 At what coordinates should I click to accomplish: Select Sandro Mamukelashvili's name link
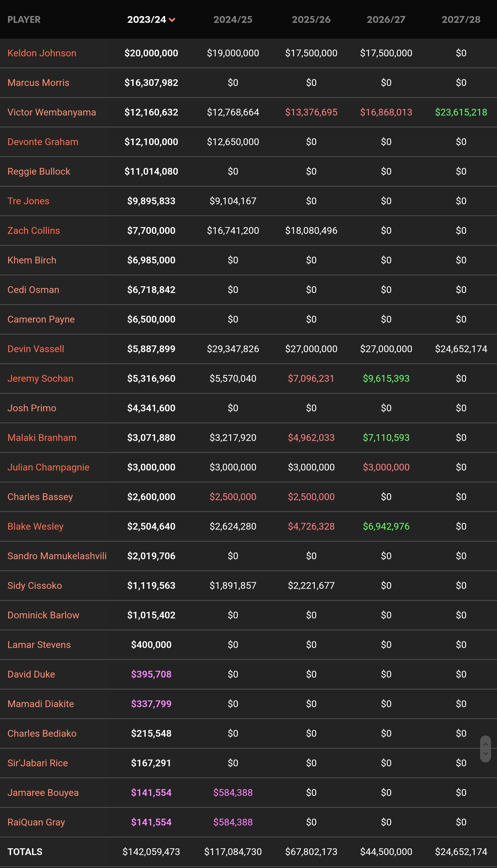[x=57, y=556]
